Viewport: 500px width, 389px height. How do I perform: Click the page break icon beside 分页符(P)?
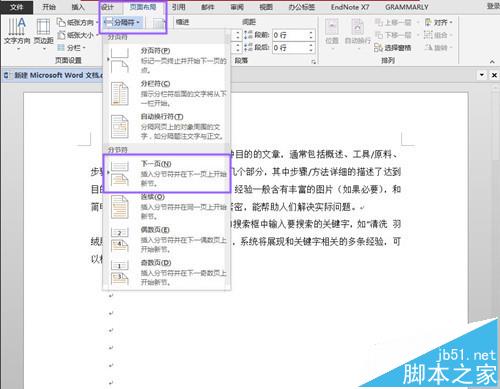pos(119,60)
